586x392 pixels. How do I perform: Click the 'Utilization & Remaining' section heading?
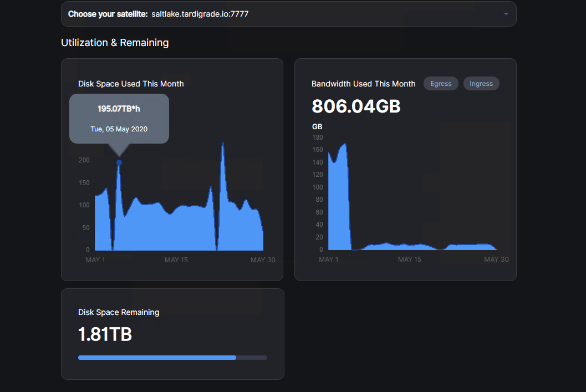115,43
